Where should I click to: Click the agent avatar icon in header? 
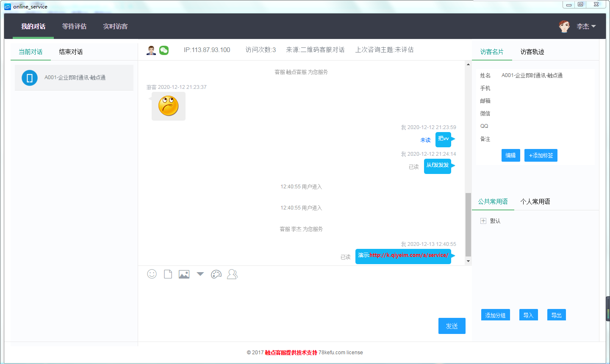tap(151, 50)
